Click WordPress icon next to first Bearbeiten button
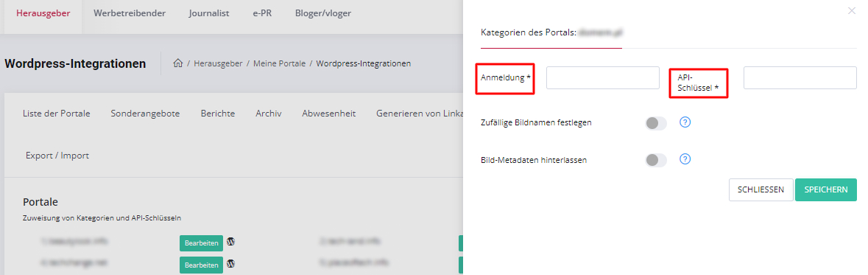 click(x=231, y=242)
